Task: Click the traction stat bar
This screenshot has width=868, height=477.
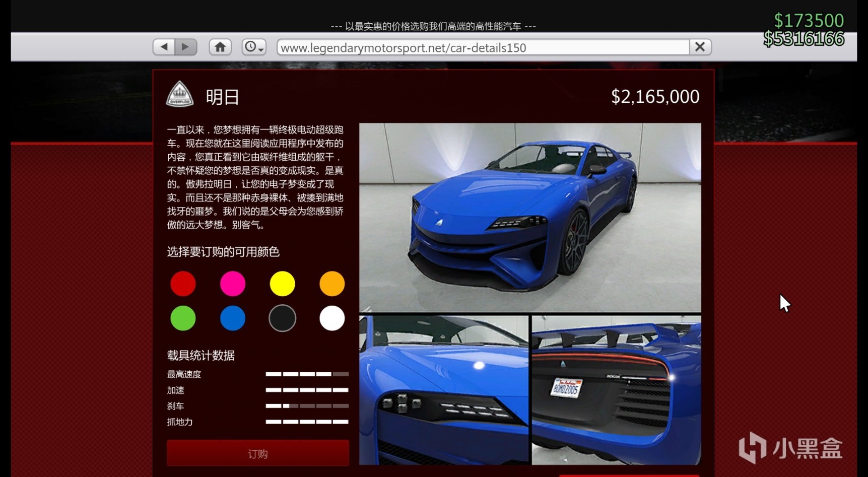Action: pyautogui.click(x=307, y=422)
